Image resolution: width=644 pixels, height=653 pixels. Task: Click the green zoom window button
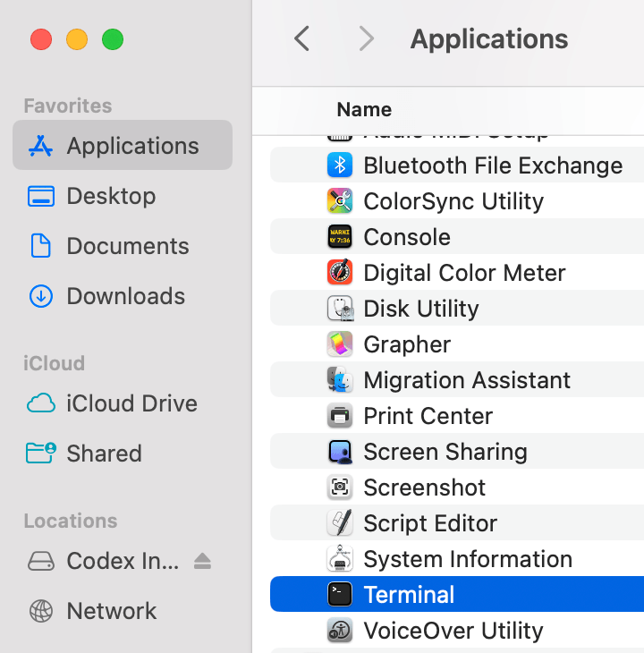coord(113,39)
